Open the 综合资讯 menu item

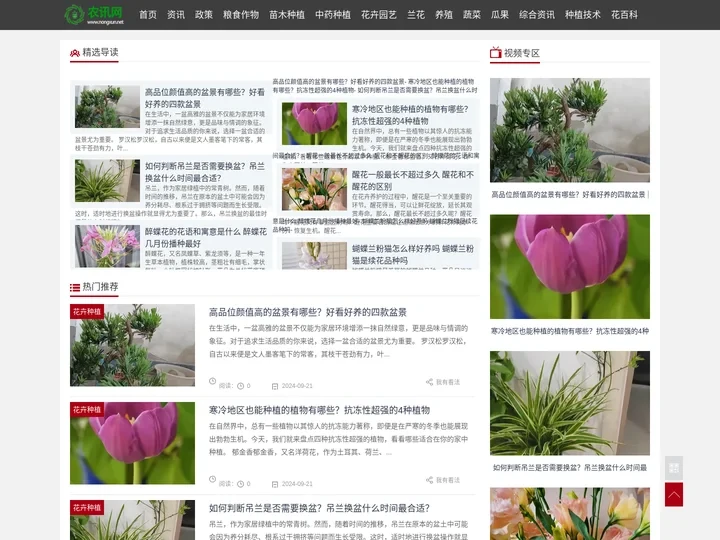pos(537,15)
